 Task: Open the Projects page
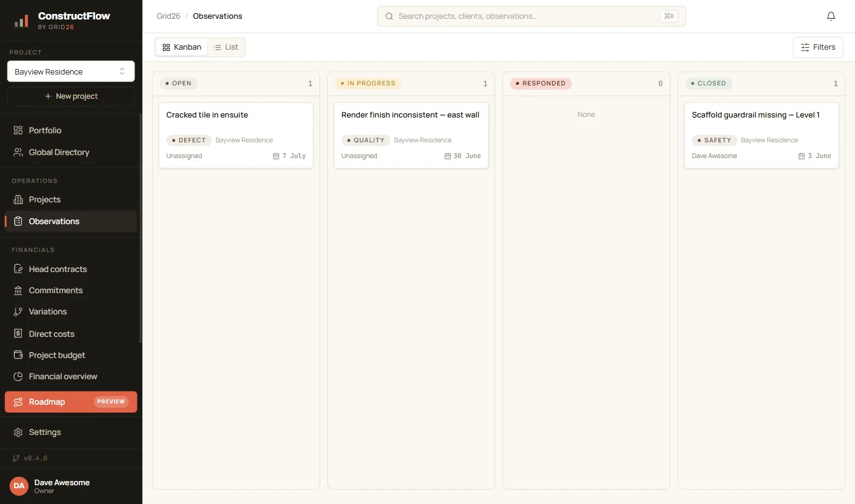point(71,199)
